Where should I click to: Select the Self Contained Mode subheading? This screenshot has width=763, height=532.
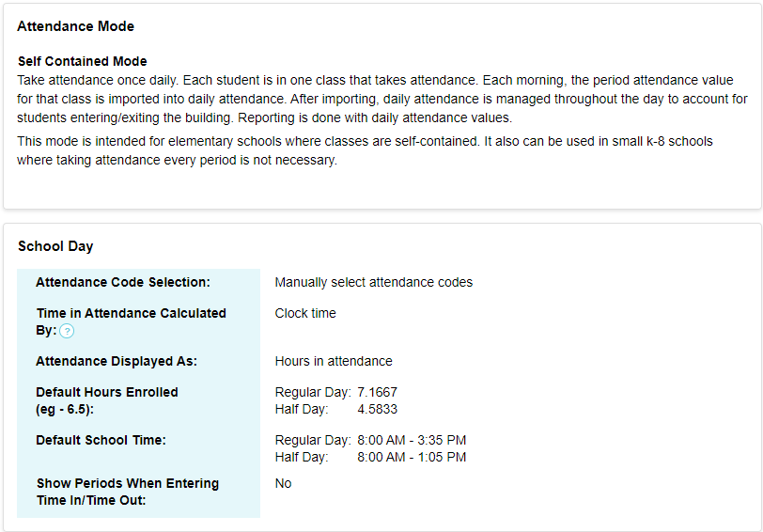click(83, 61)
